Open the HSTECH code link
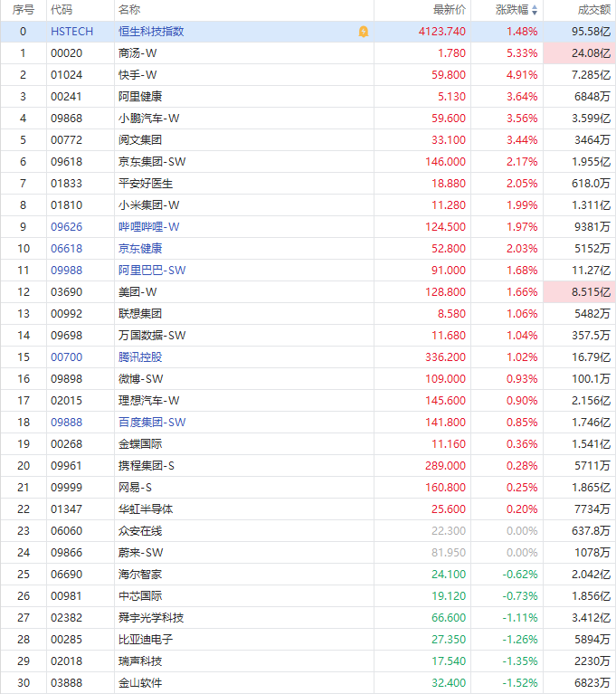 pos(71,32)
